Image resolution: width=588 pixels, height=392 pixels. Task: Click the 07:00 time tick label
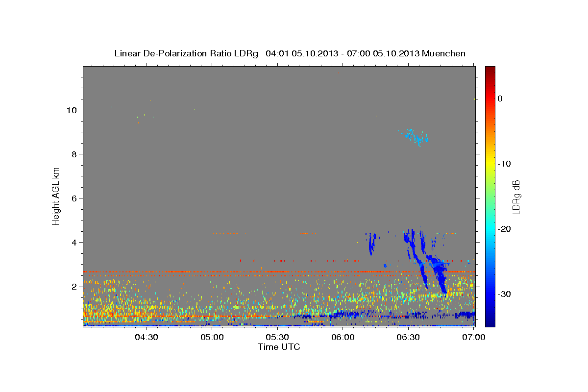(474, 337)
